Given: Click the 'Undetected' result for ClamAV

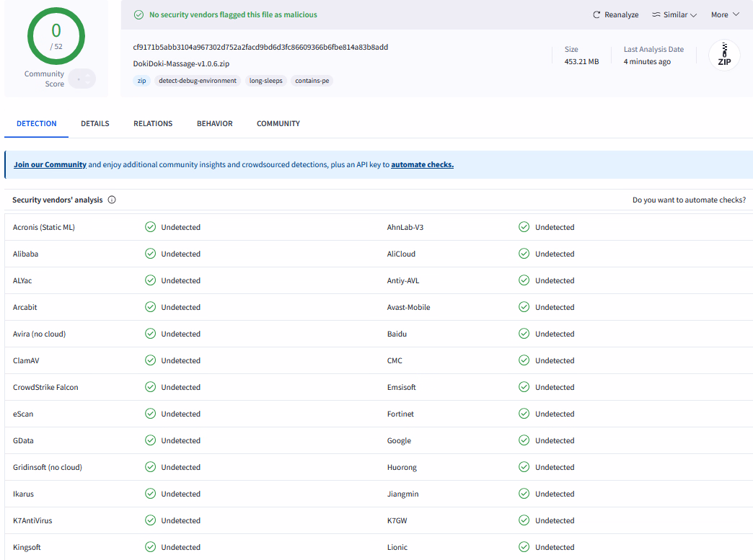Looking at the screenshot, I should [180, 360].
